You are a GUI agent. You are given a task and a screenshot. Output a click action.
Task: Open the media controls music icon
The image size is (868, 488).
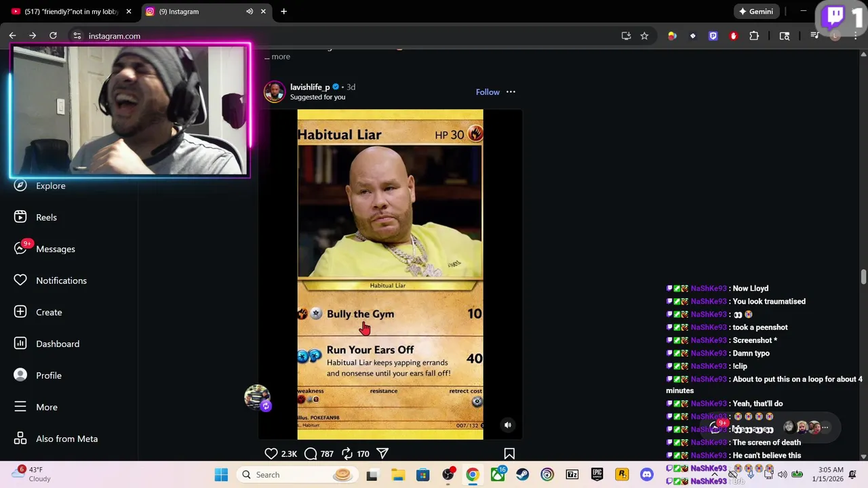click(x=814, y=36)
